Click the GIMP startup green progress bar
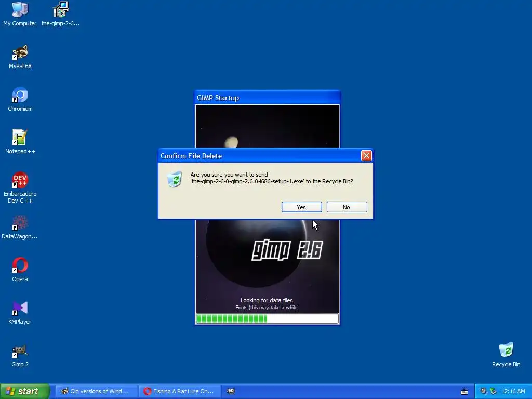Image resolution: width=532 pixels, height=399 pixels. [x=268, y=318]
